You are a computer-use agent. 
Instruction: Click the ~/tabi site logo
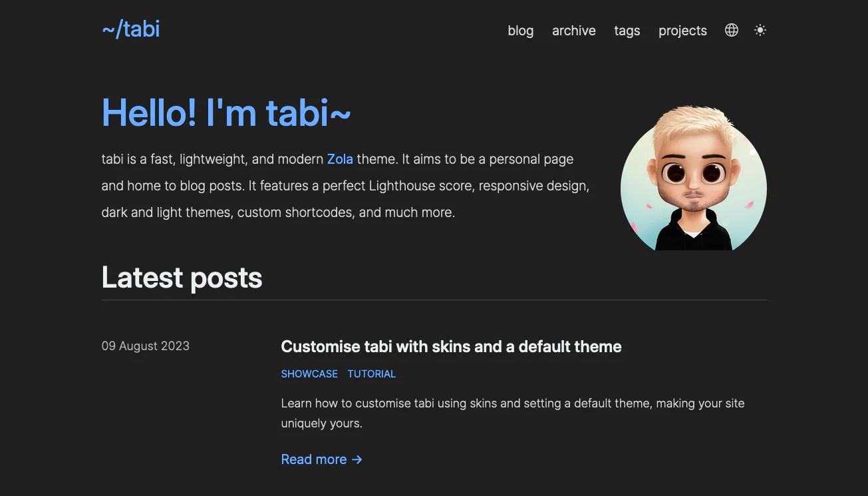tap(130, 29)
